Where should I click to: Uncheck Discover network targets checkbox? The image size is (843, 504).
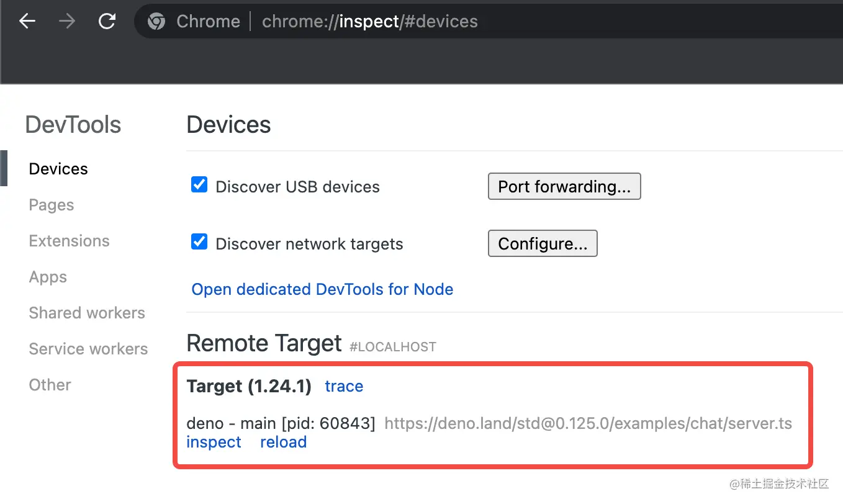point(199,242)
